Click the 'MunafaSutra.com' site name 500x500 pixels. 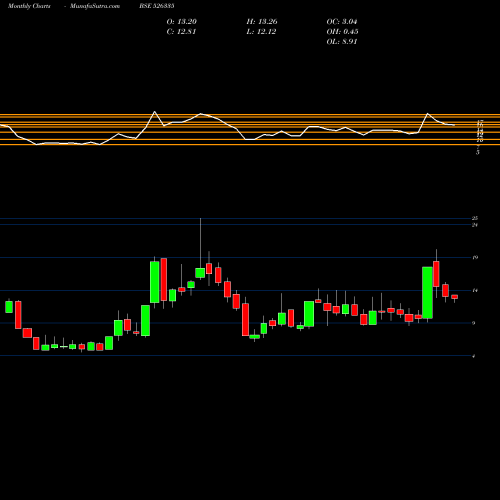coord(95,6)
